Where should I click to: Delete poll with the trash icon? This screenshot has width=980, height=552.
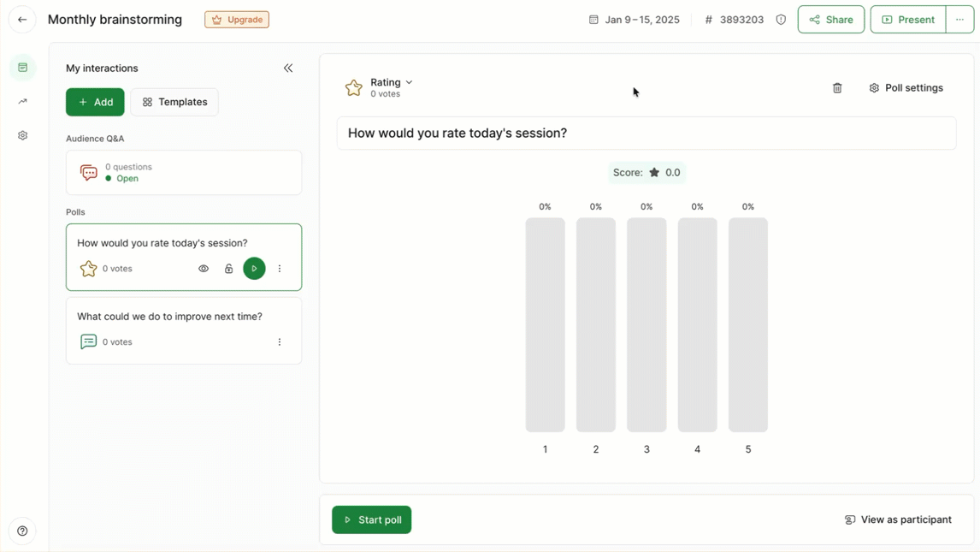[837, 88]
